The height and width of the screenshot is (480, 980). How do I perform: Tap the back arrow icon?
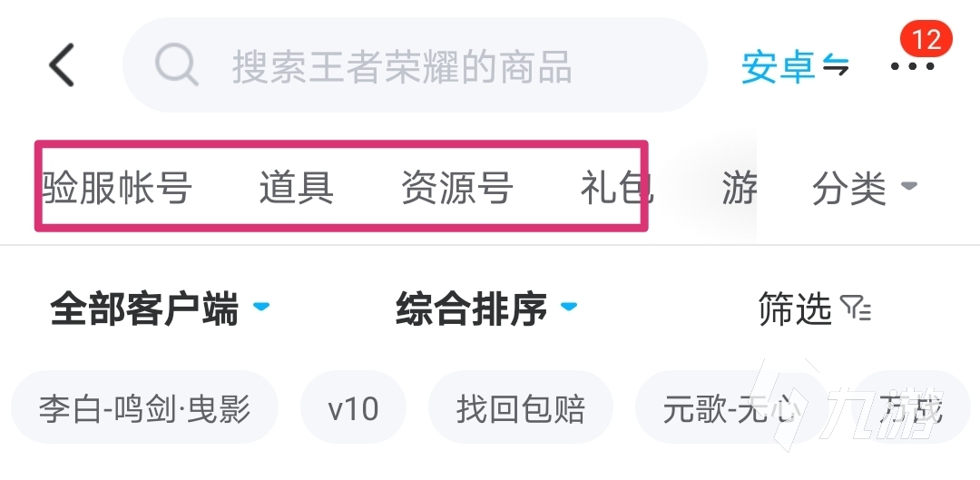(x=62, y=65)
